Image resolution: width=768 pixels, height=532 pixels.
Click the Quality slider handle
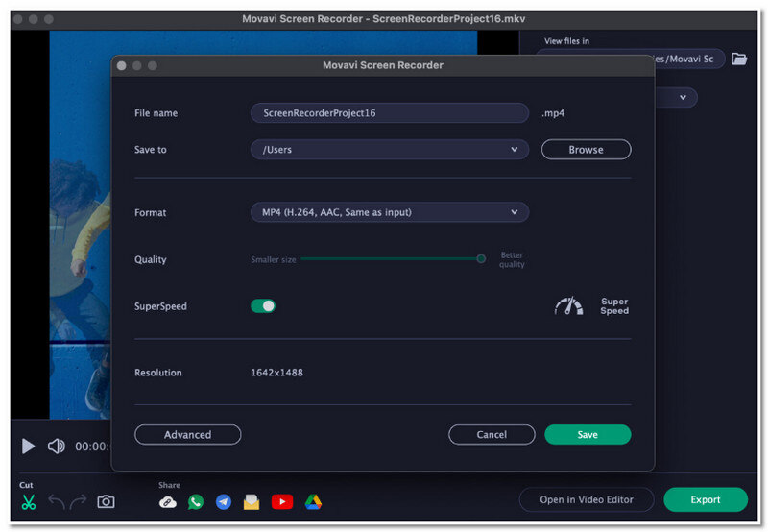pos(481,258)
